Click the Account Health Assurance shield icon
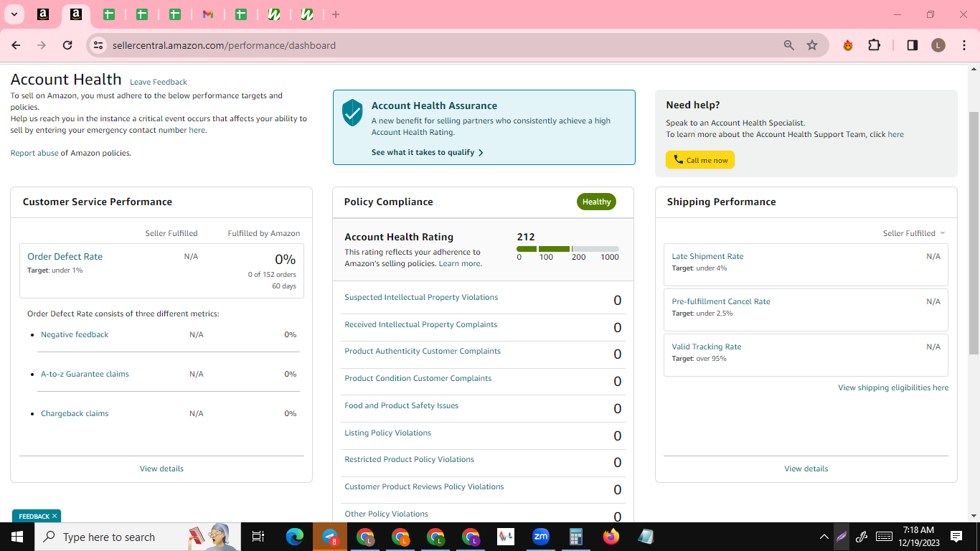 [x=352, y=113]
